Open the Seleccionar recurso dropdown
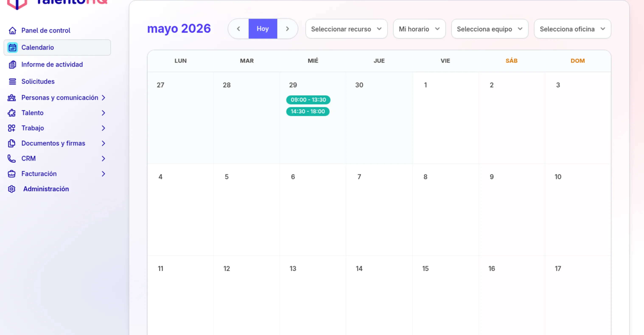This screenshot has height=335, width=644. 346,29
